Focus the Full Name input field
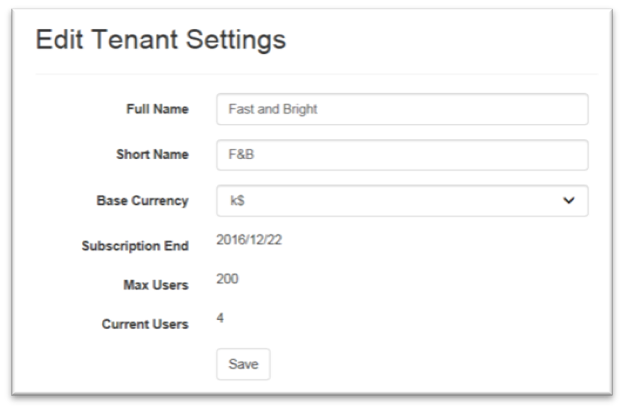The height and width of the screenshot is (409, 623). pyautogui.click(x=402, y=109)
